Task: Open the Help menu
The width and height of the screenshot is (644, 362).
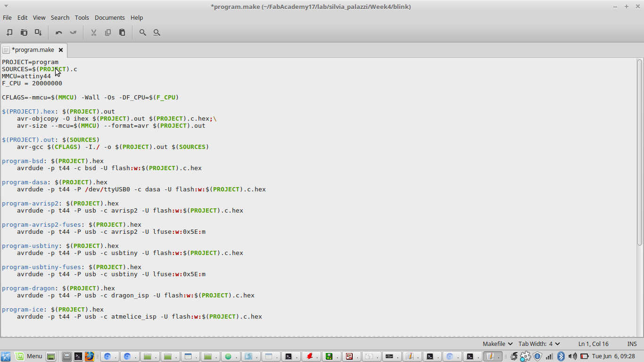Action: pos(137,17)
